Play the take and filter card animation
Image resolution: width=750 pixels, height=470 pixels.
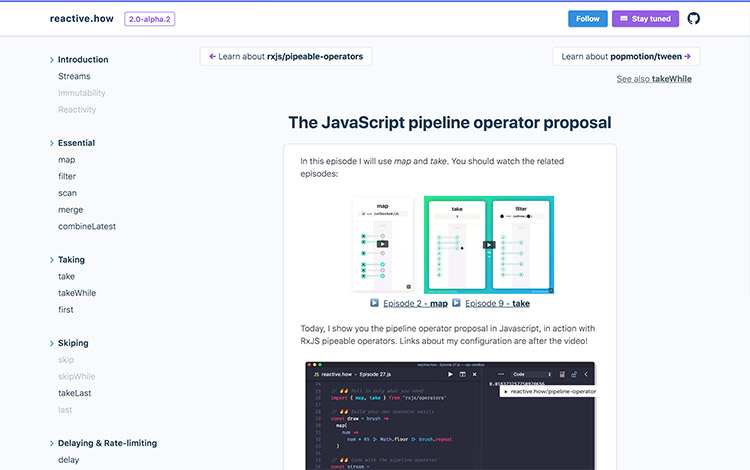pyautogui.click(x=489, y=245)
